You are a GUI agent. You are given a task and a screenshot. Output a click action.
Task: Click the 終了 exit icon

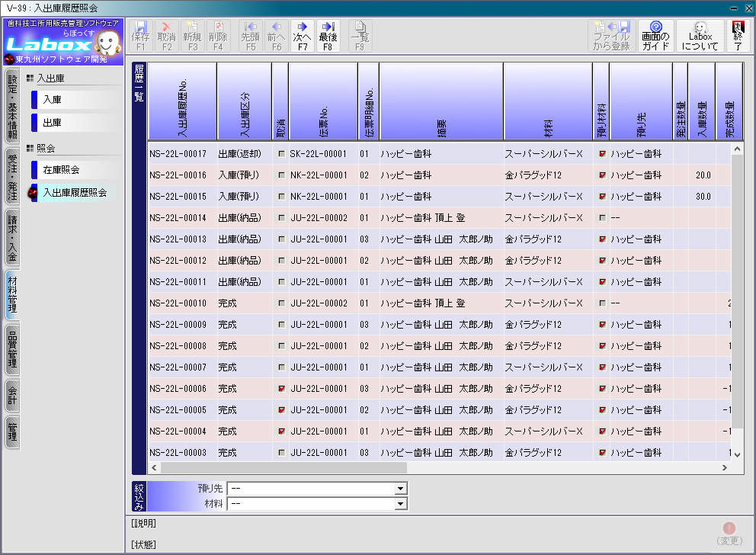[x=737, y=36]
